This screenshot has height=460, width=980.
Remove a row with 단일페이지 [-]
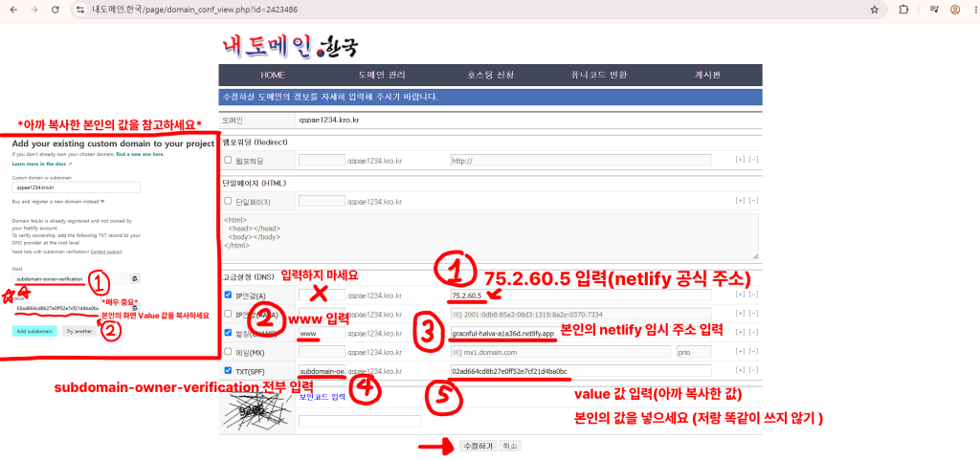[x=753, y=201]
